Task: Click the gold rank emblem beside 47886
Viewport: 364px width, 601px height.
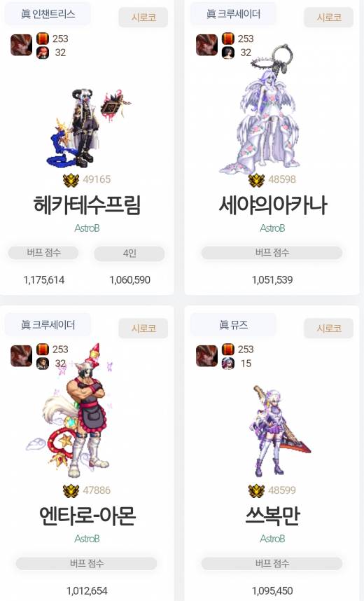Action: 71,490
